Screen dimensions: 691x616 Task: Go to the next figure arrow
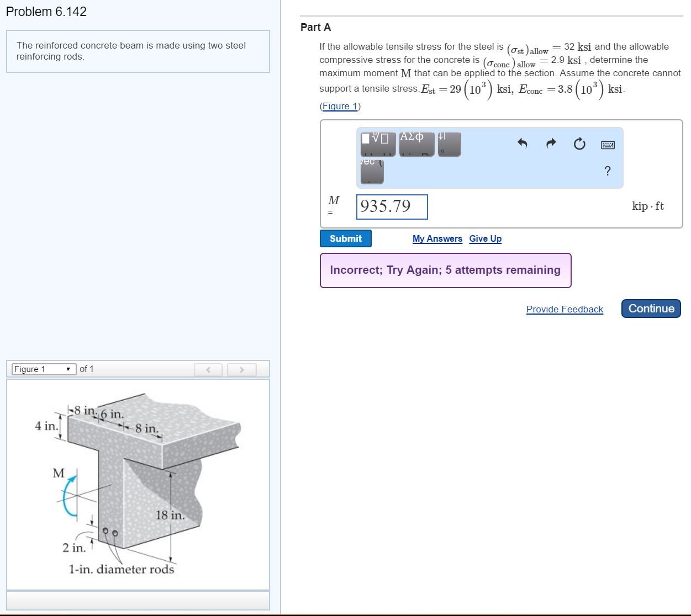(242, 369)
